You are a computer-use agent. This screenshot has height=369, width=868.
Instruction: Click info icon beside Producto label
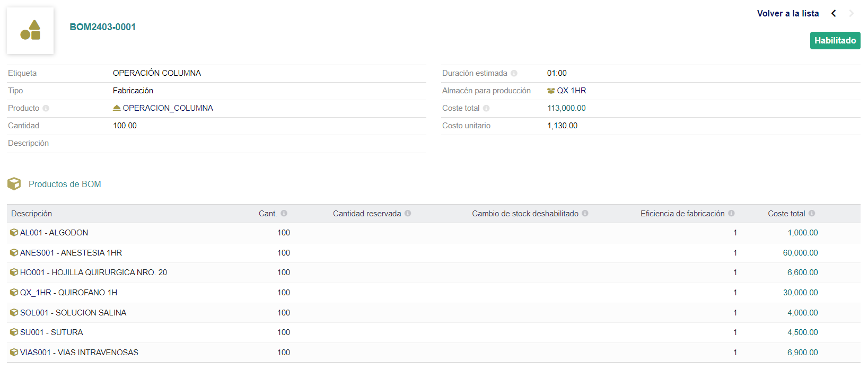[x=46, y=108]
